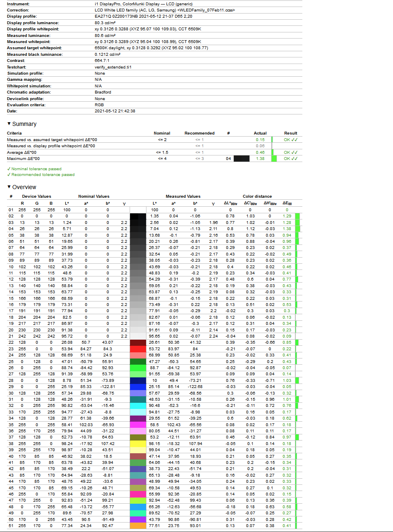Select the pure red swatch in row 23

point(138,349)
